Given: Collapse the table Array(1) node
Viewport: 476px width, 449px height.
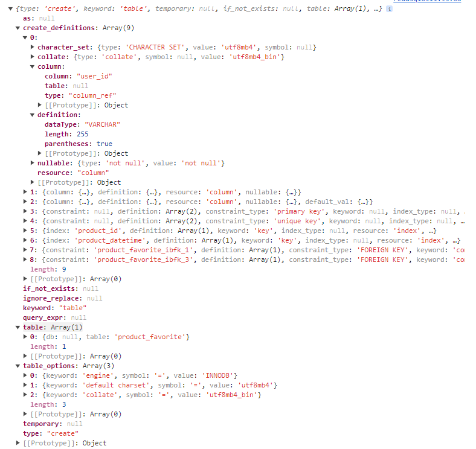Looking at the screenshot, I should pos(18,328).
